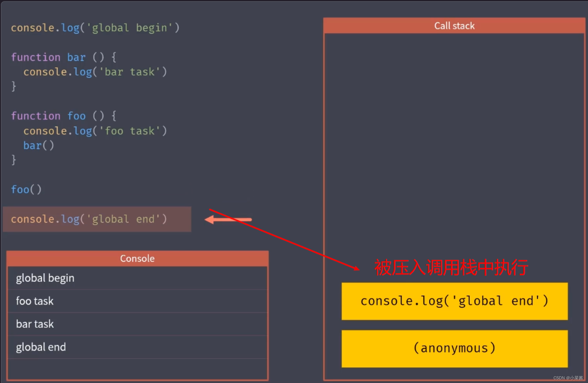Screen dimensions: 588x383
Task: Click the CSDN watermark text
Action: tap(568, 378)
